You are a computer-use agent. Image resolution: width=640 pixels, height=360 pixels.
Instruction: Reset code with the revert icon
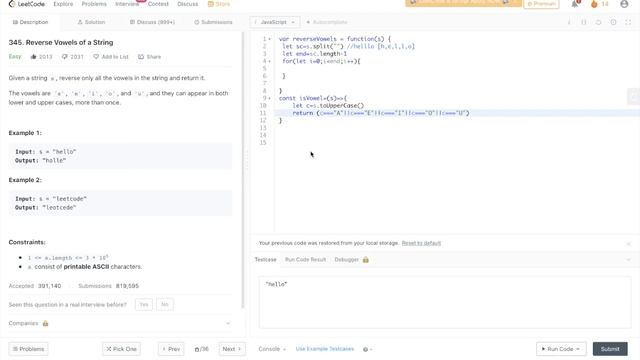[598, 22]
